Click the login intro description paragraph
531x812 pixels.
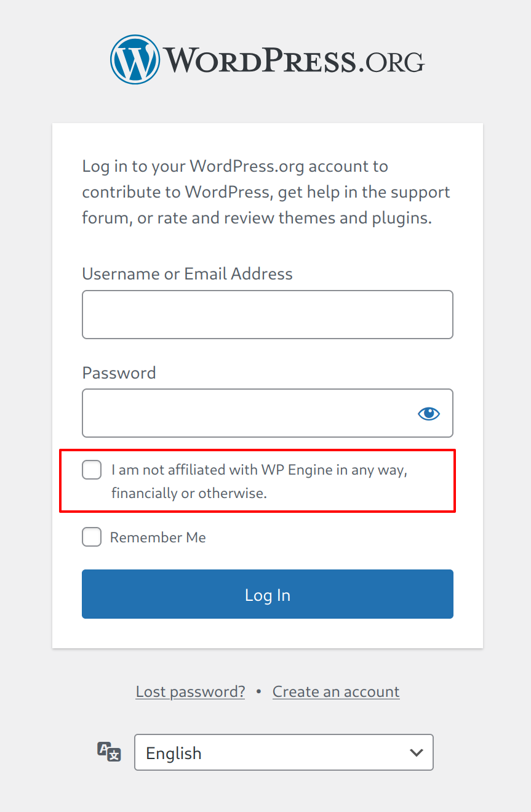click(x=266, y=192)
